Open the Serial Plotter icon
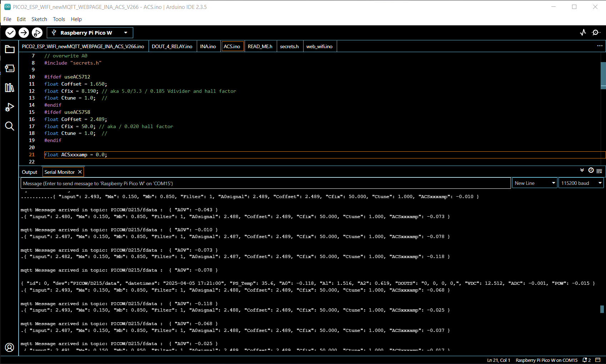 pos(583,32)
